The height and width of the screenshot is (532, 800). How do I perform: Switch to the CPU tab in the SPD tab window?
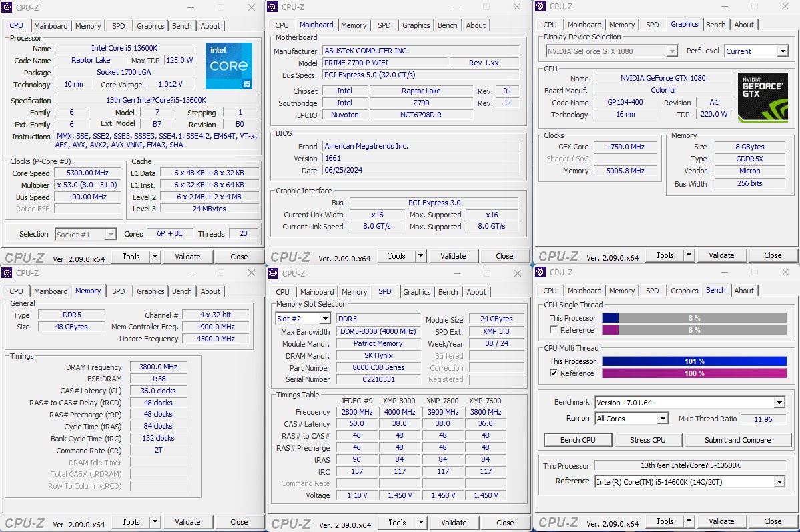coord(283,292)
